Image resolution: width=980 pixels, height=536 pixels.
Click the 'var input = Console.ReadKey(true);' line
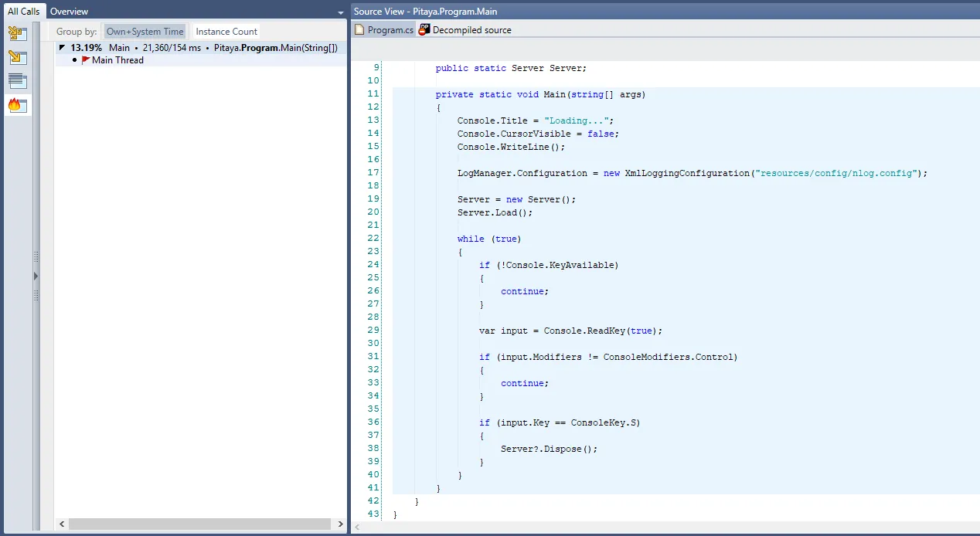click(x=570, y=331)
